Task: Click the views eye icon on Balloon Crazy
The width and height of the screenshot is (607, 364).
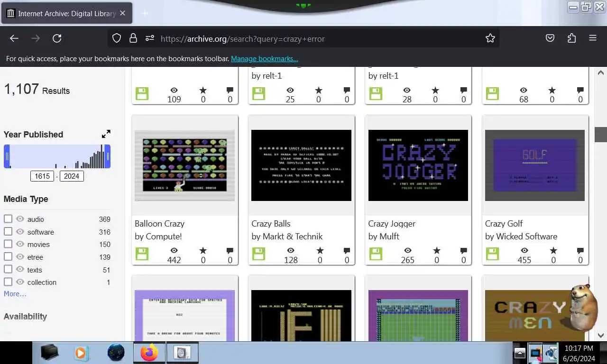Action: click(x=174, y=250)
